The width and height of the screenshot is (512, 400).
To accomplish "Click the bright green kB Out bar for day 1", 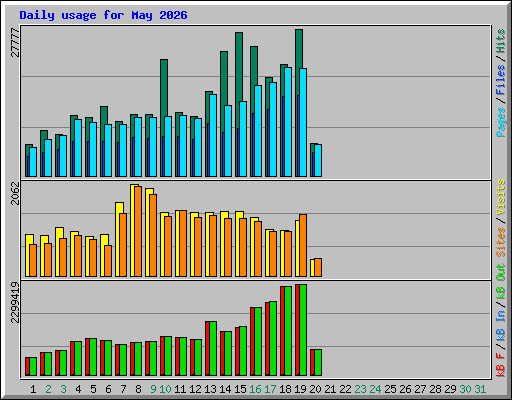I will tap(33, 367).
